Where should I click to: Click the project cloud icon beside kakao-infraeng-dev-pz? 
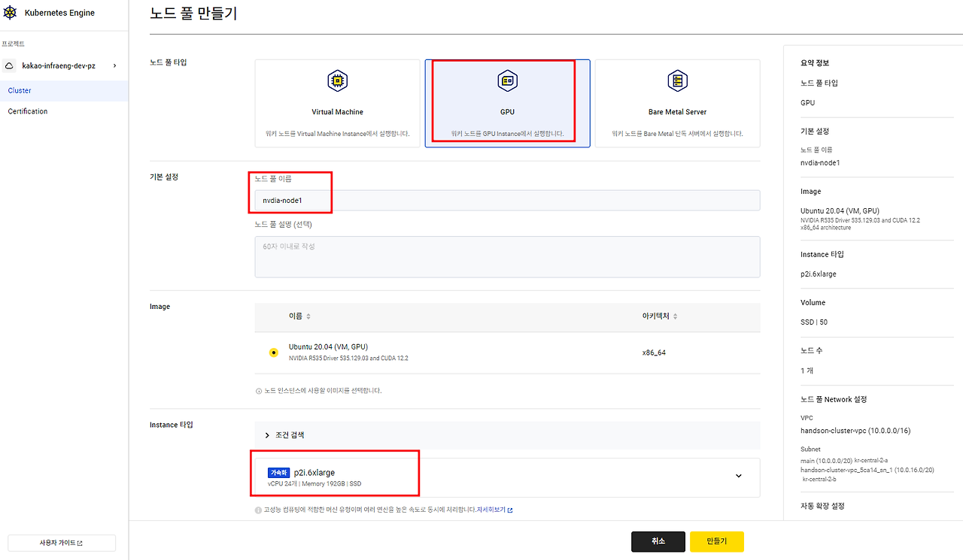10,66
